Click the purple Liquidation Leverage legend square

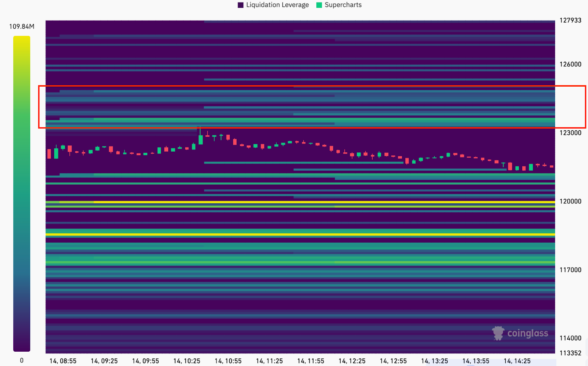point(241,5)
